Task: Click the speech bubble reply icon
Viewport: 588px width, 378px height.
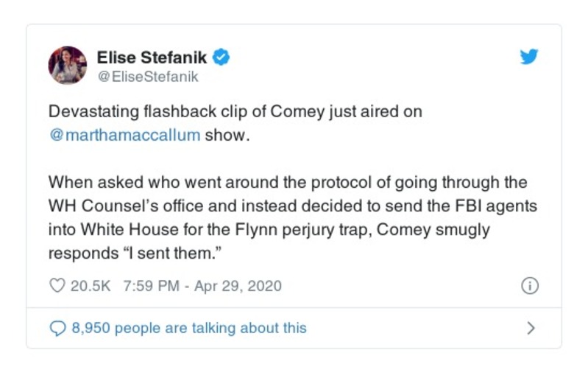Action: click(x=57, y=328)
